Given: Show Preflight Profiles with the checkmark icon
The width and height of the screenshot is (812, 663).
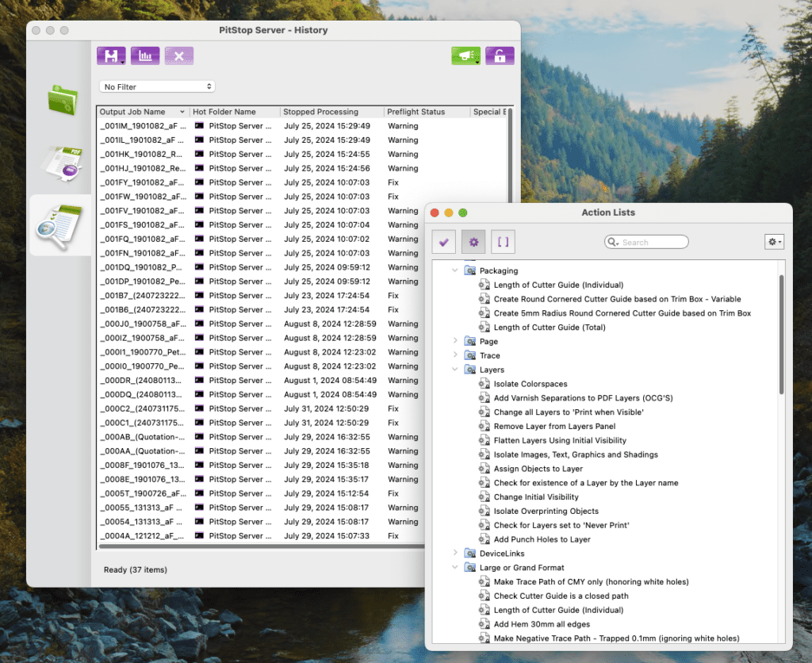Looking at the screenshot, I should click(x=444, y=242).
